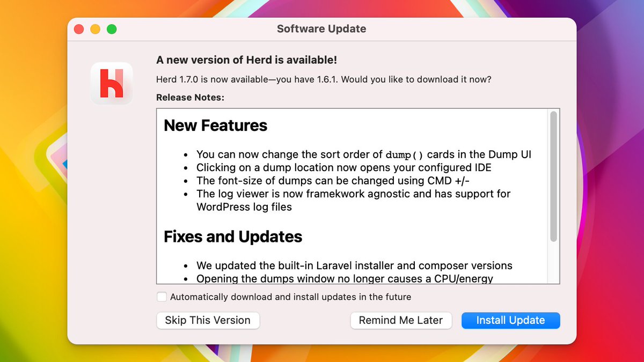Click the "A new version of Herd is available!" headline
This screenshot has height=362, width=644.
click(x=246, y=60)
